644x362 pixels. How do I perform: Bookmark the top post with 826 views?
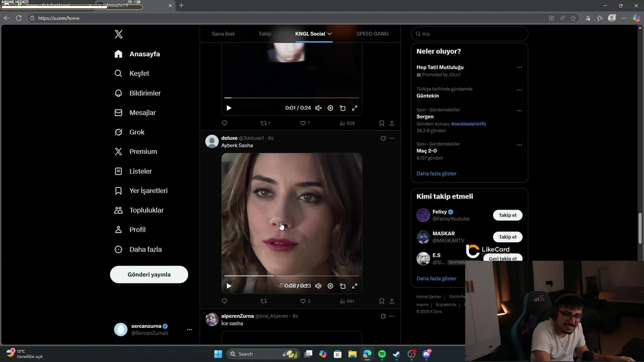(x=381, y=123)
